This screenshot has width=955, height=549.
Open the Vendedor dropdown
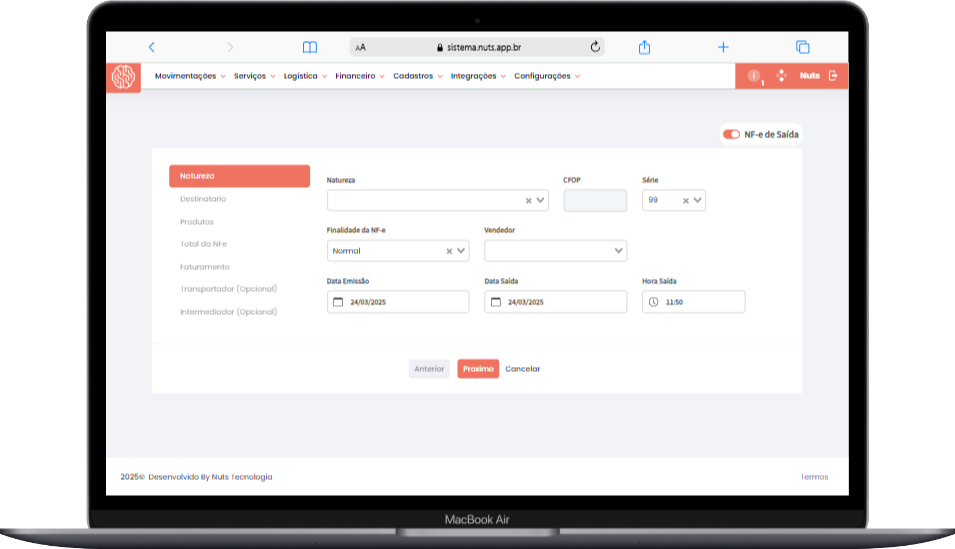click(619, 251)
